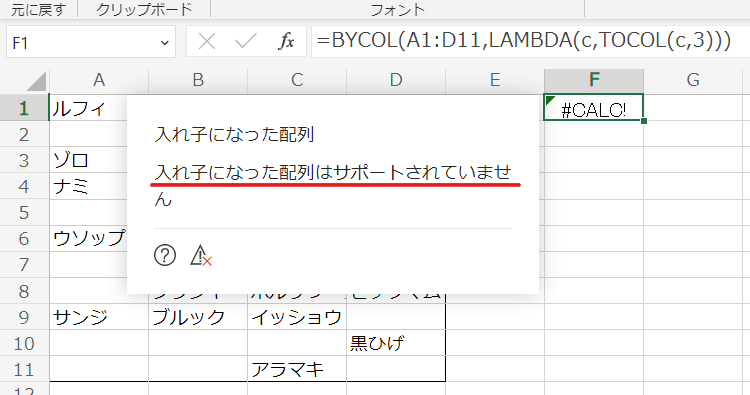Select column F header
The height and width of the screenshot is (395, 750).
594,80
